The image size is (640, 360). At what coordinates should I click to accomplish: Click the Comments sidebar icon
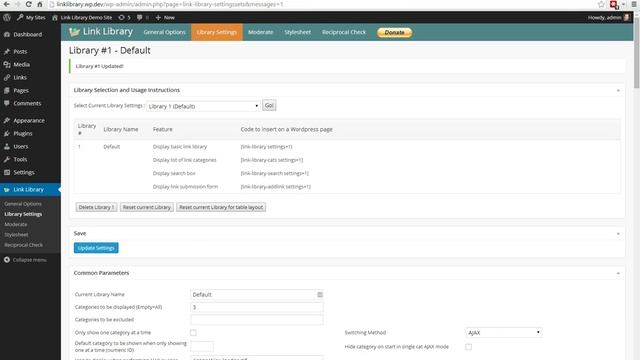coord(7,103)
